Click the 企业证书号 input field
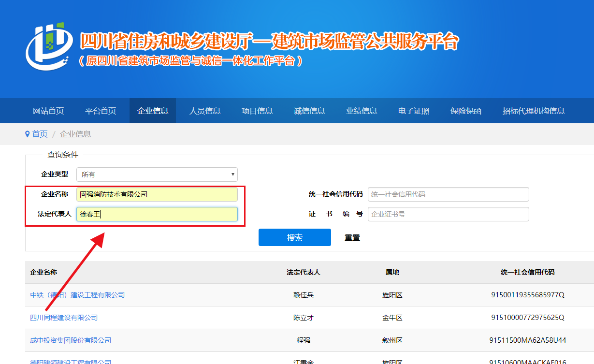The image size is (594, 364). 449,214
